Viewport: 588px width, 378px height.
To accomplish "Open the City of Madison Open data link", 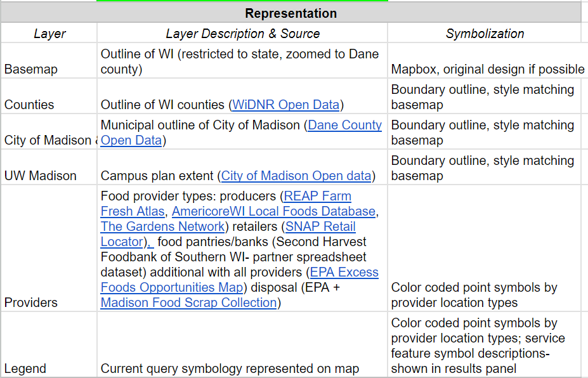I will [296, 176].
